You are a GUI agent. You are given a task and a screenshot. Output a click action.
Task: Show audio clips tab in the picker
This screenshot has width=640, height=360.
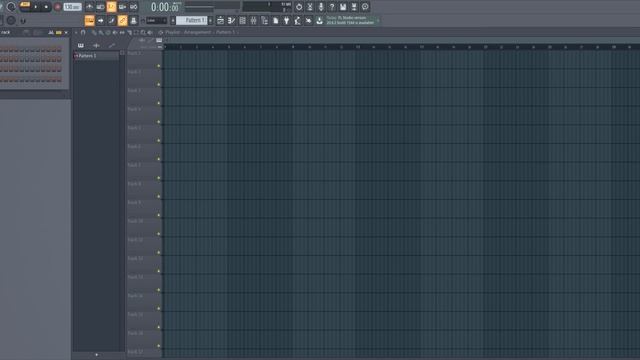pyautogui.click(x=96, y=46)
